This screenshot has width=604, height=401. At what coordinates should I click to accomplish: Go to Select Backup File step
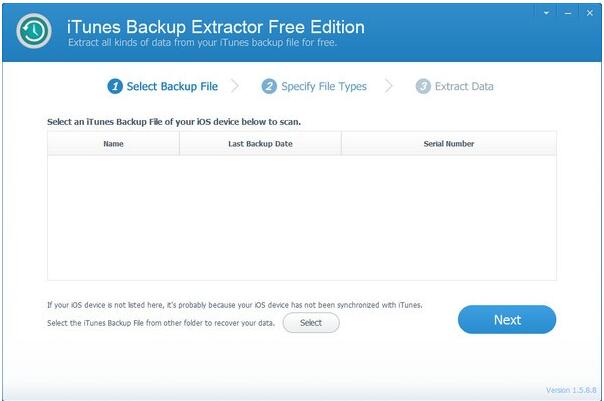point(172,86)
